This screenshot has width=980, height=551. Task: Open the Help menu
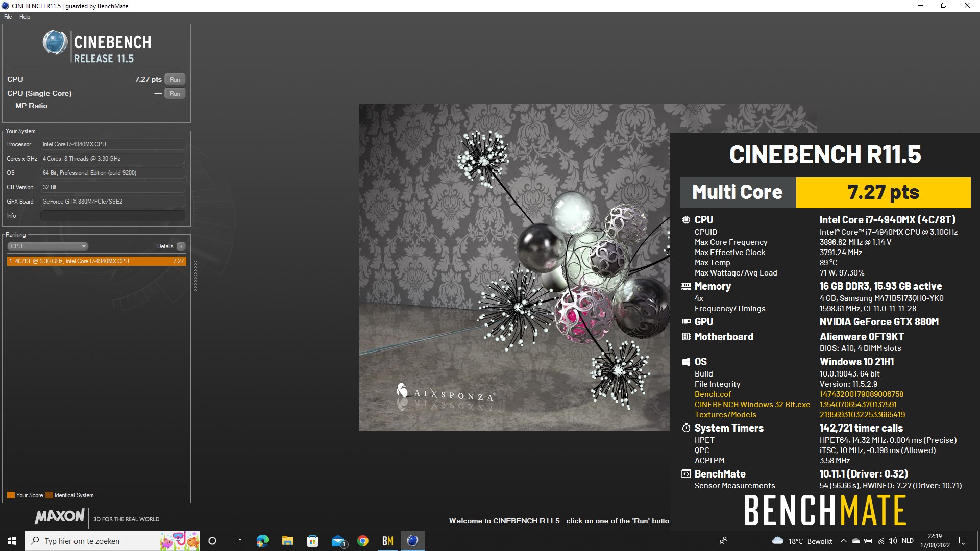click(x=24, y=17)
